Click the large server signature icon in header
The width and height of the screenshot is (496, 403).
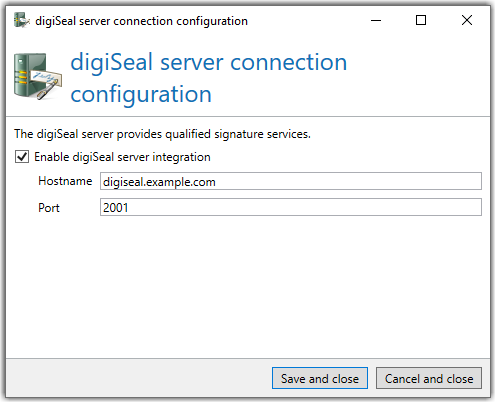click(38, 76)
